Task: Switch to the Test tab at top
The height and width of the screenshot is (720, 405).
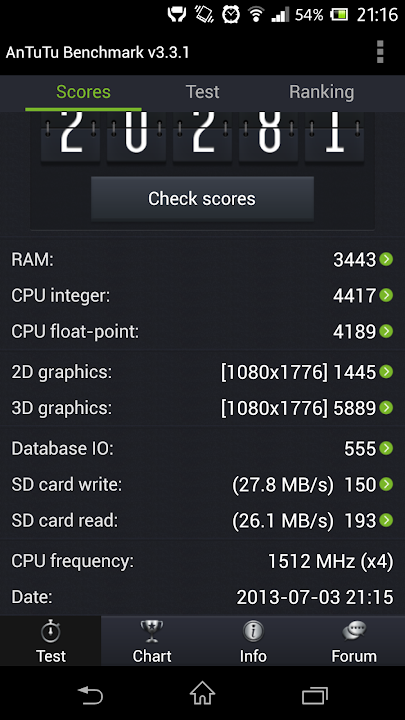Action: (202, 92)
